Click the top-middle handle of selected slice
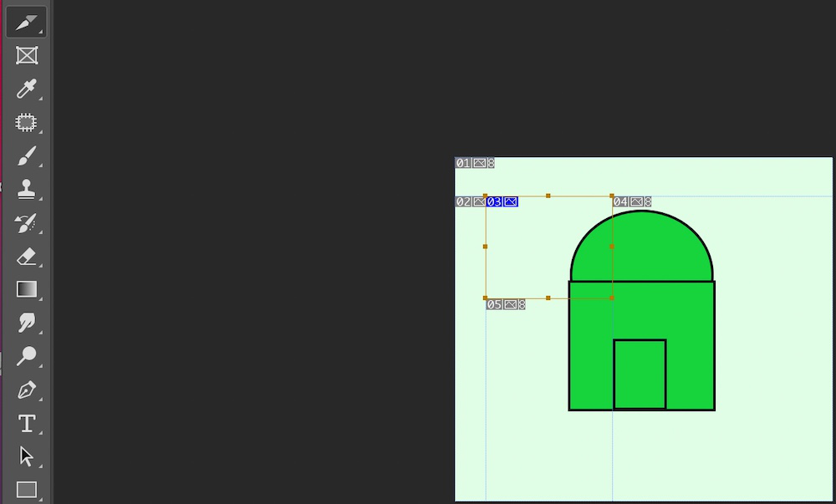Image resolution: width=836 pixels, height=504 pixels. pos(548,196)
